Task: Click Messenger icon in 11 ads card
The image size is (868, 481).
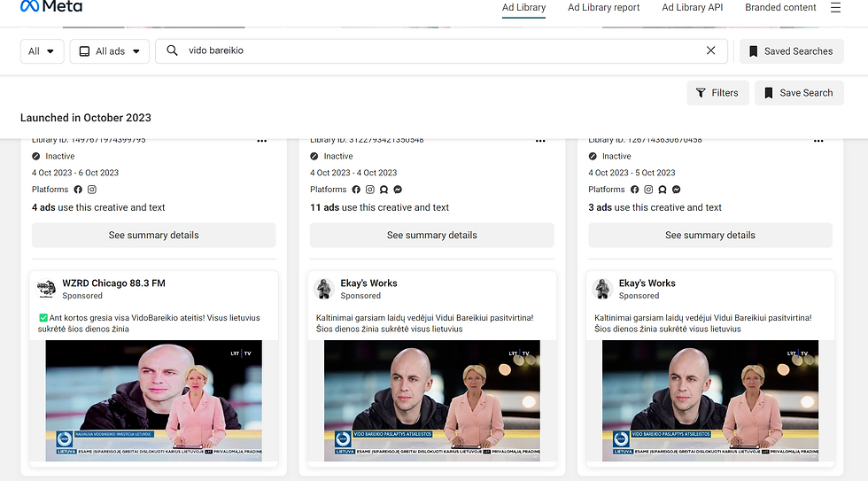Action: point(398,190)
